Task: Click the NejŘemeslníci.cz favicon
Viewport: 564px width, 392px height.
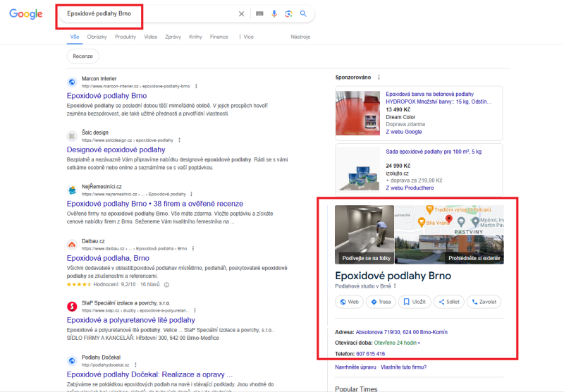Action: click(x=72, y=190)
